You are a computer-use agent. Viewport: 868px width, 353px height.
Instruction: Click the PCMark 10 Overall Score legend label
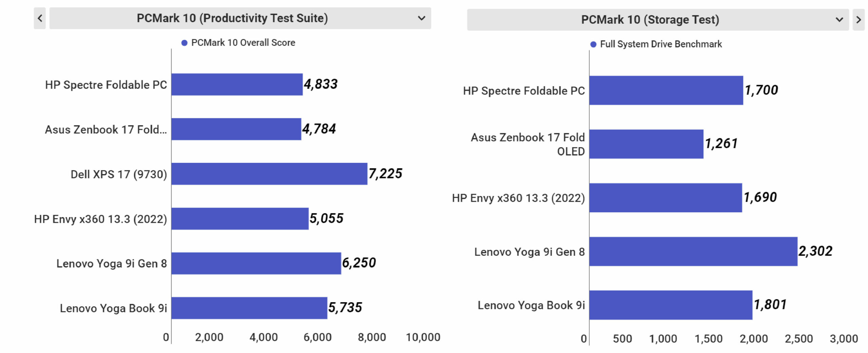point(243,43)
